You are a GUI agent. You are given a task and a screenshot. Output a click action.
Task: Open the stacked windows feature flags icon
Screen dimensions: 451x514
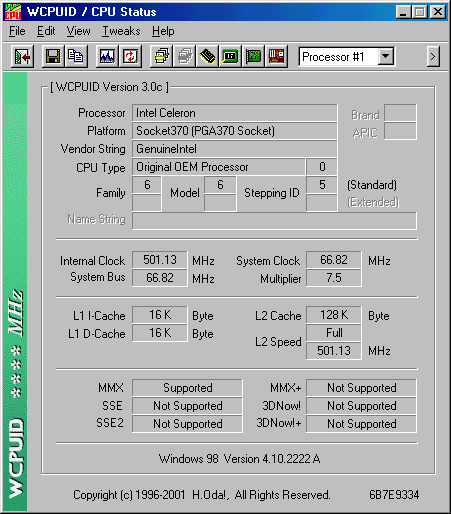[x=161, y=56]
